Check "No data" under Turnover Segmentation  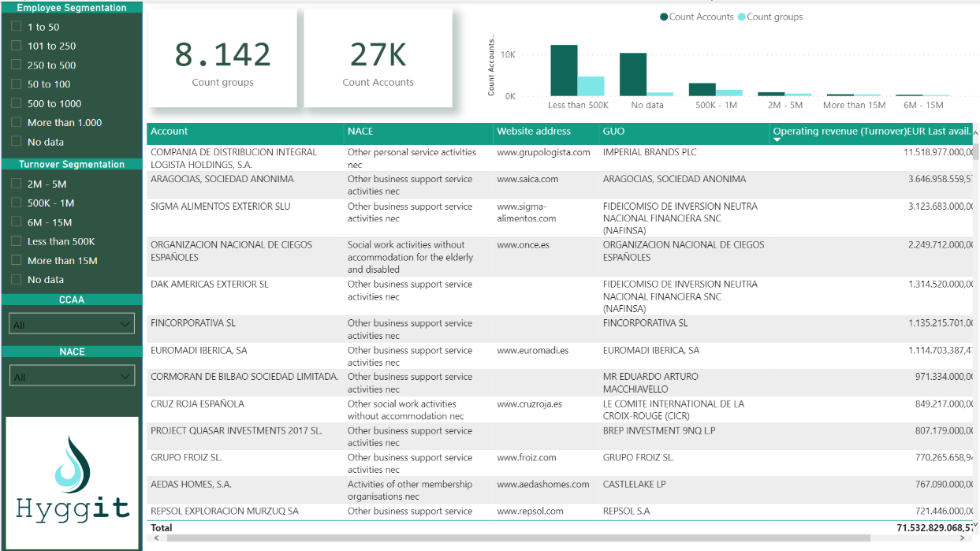15,279
